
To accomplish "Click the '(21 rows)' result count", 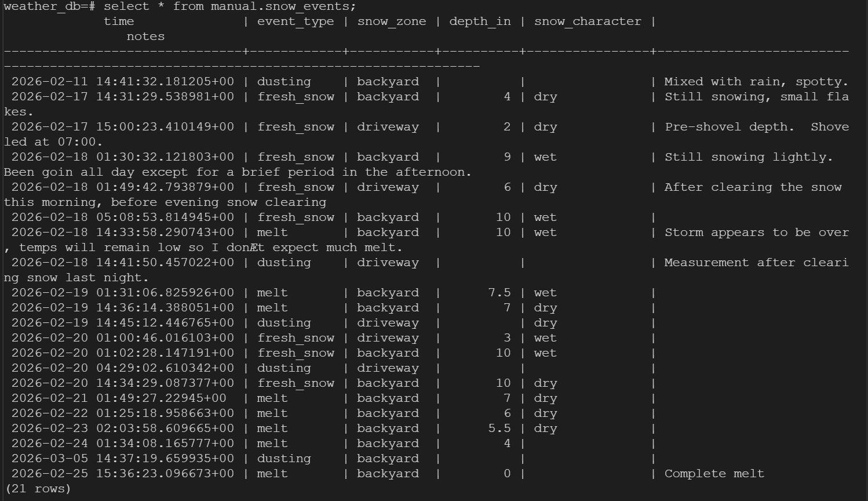I will [x=38, y=489].
